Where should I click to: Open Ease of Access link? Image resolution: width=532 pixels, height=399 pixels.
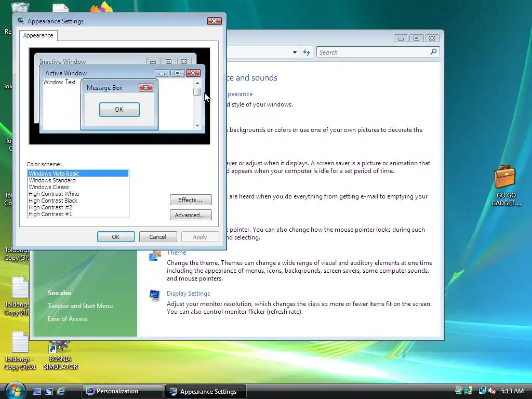[68, 318]
